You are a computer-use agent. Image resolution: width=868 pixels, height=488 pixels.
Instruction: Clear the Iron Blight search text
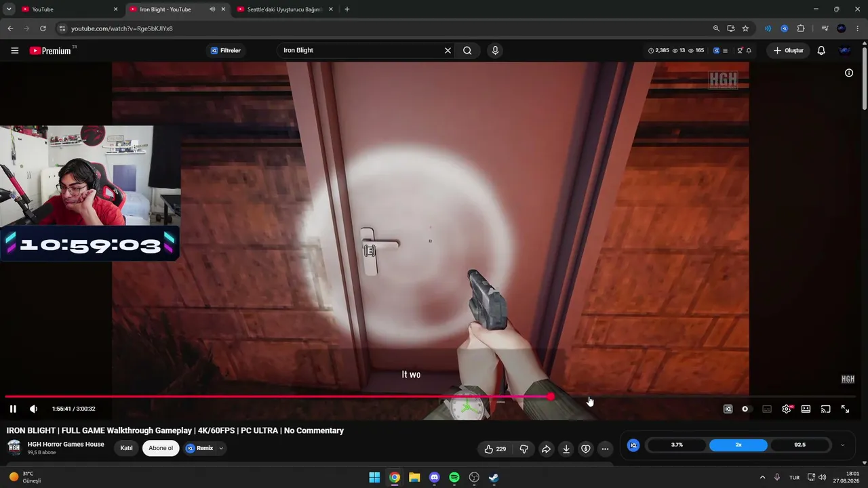click(x=448, y=51)
